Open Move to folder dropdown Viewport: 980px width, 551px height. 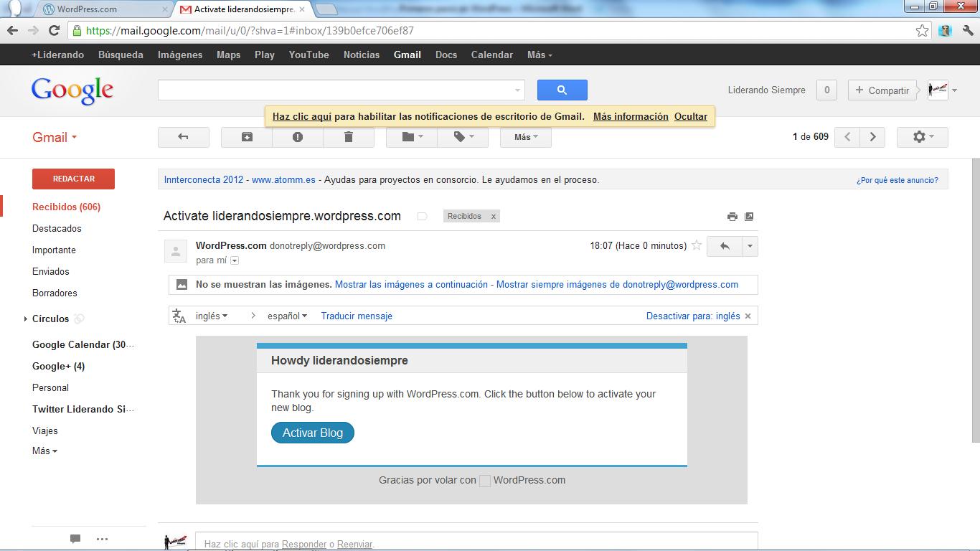[412, 137]
